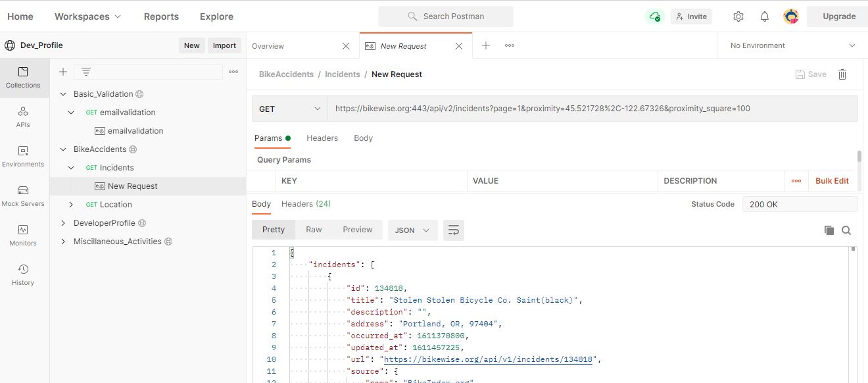Screen dimensions: 868x383
Task: Click the sync status cloud icon
Action: point(654,16)
